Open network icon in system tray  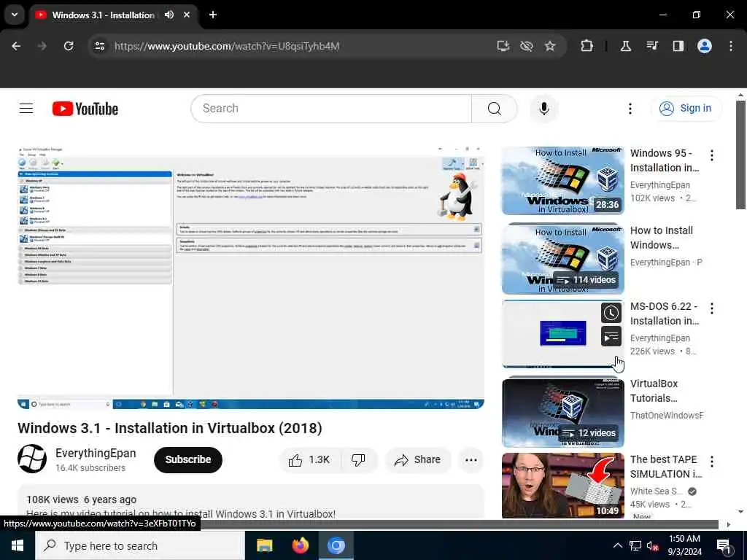pyautogui.click(x=635, y=545)
